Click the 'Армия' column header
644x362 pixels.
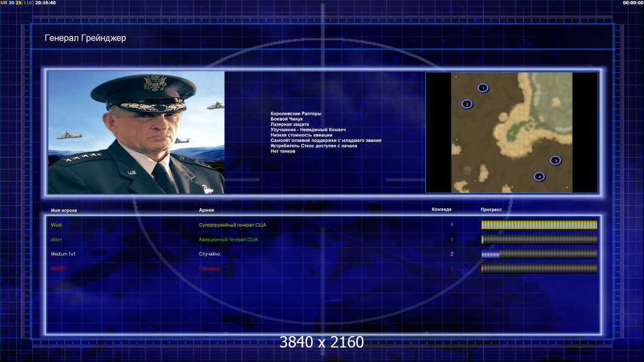click(x=206, y=210)
